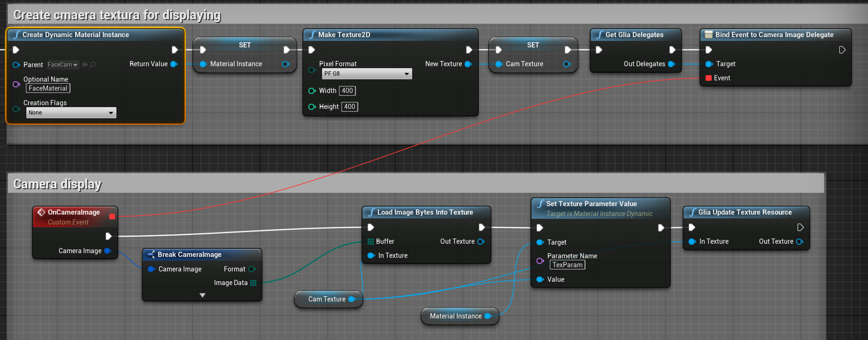This screenshot has height=340, width=868.
Task: Click the Width value field on Make Texture2D
Action: [x=347, y=91]
